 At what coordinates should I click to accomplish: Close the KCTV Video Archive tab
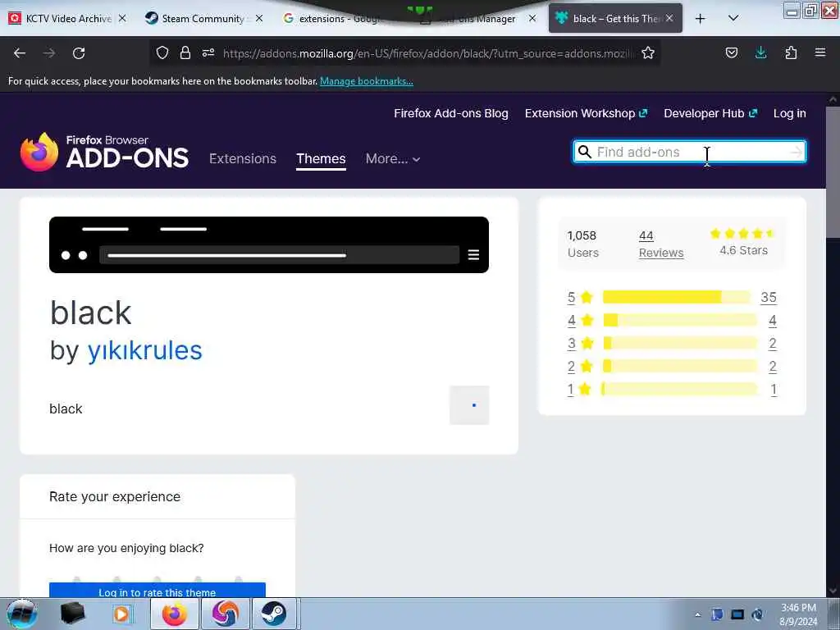pyautogui.click(x=122, y=18)
